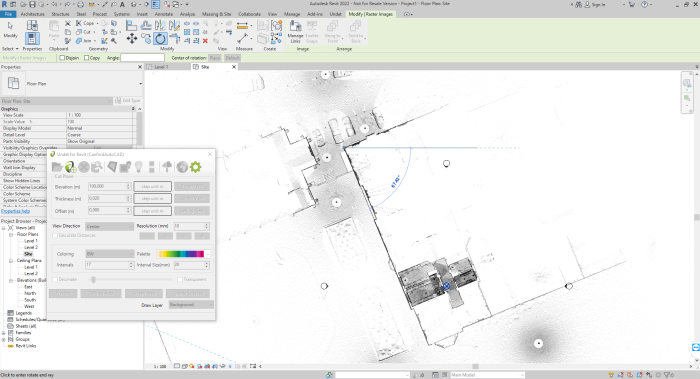Click the green add point cloud icon in Undet
This screenshot has height=379, width=700.
click(70, 167)
